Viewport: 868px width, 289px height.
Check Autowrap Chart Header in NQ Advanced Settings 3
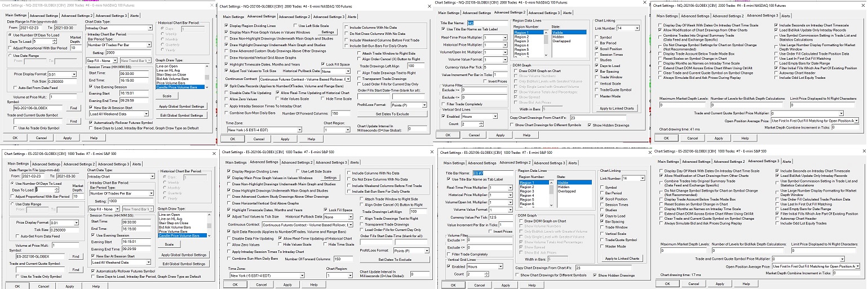click(776, 73)
